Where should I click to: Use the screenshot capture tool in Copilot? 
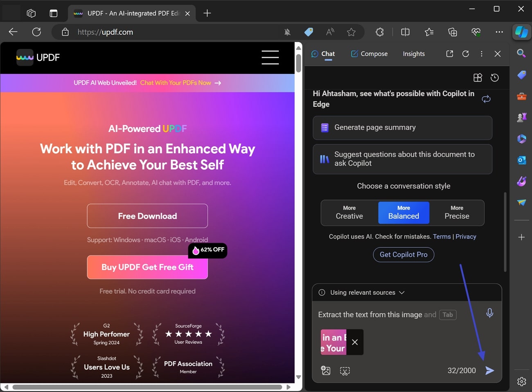[x=345, y=370]
